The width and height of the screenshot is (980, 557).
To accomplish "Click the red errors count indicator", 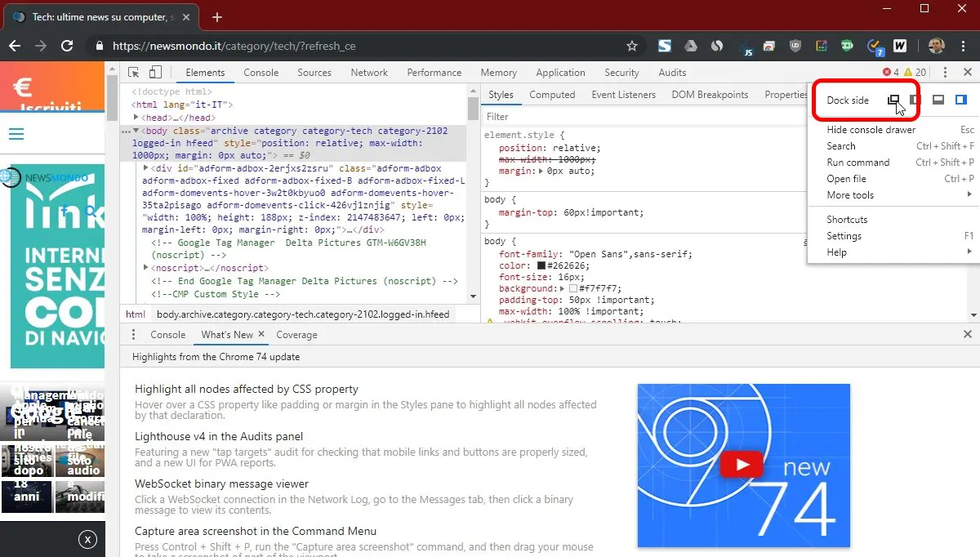I will [891, 72].
